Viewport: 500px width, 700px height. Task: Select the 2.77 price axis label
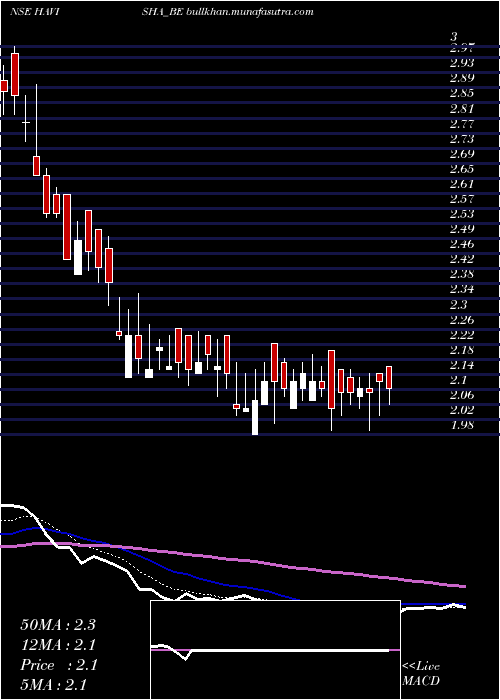point(462,123)
